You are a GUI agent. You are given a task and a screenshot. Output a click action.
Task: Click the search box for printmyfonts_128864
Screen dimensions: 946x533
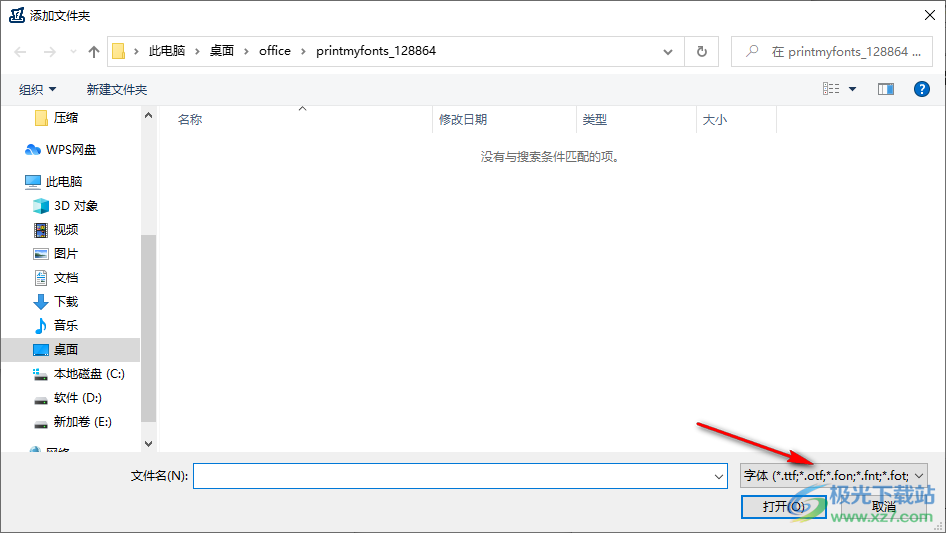832,52
